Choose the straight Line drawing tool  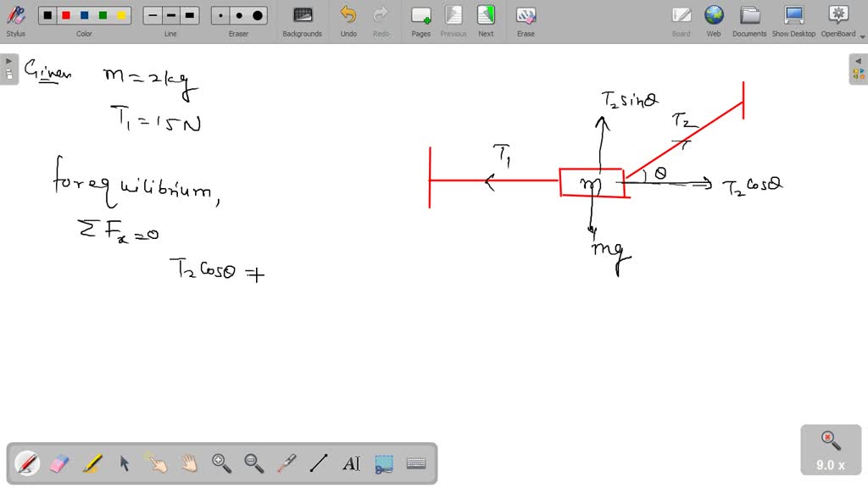click(x=318, y=463)
